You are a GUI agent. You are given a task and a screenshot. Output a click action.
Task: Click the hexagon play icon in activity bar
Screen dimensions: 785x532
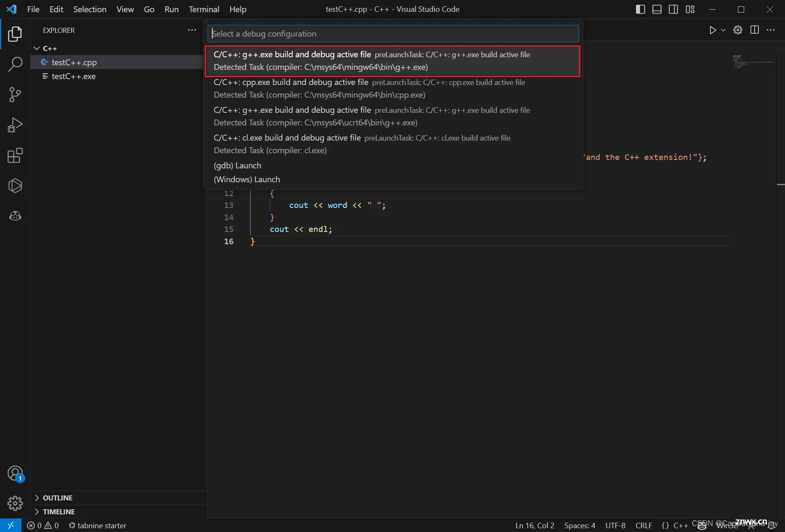(x=15, y=186)
